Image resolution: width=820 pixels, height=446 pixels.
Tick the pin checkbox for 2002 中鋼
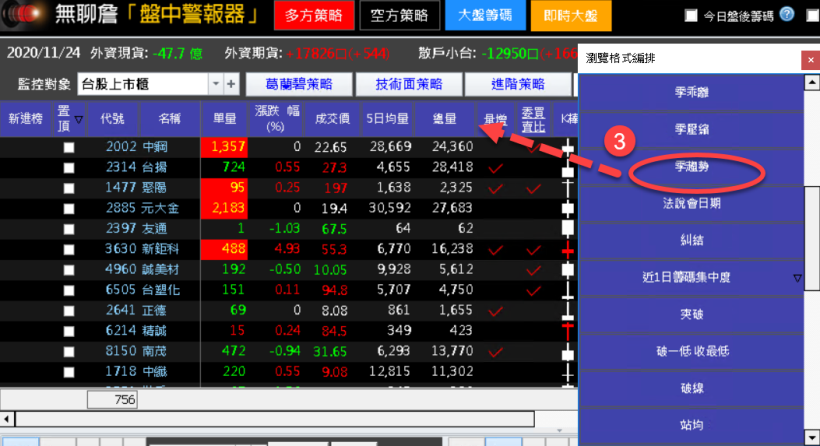[69, 148]
